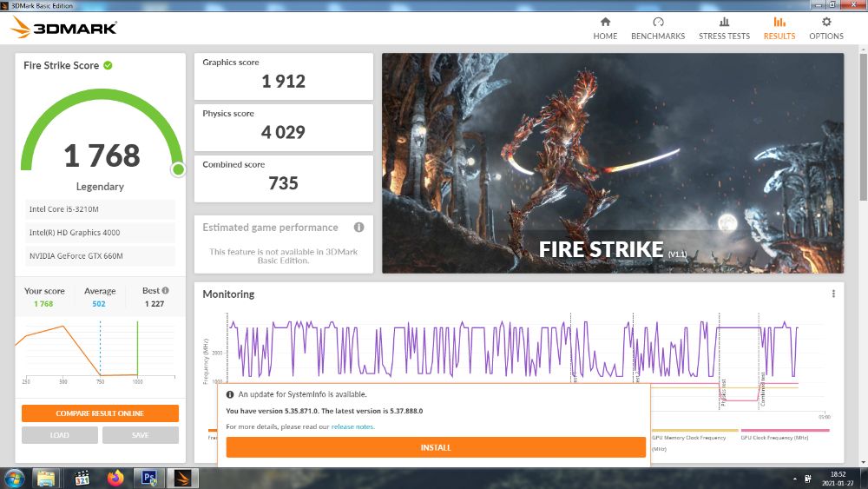Show hidden system tray icons
868x489 pixels.
(x=794, y=479)
